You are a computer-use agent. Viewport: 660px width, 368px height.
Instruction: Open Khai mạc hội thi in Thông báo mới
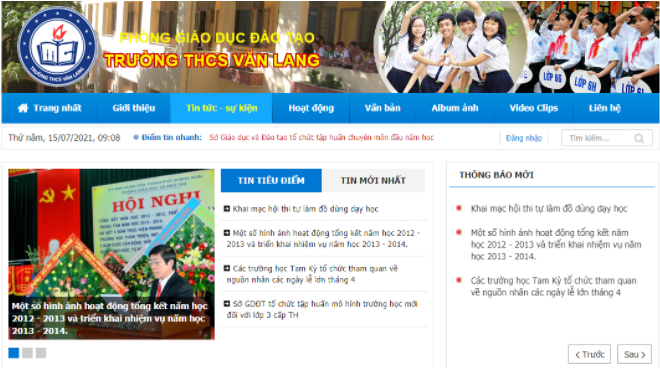(x=549, y=208)
